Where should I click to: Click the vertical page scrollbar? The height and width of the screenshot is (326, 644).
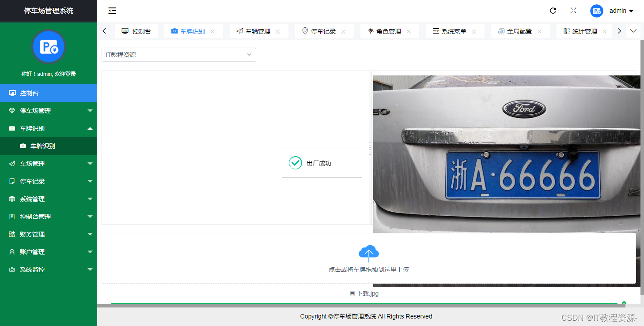point(642,168)
